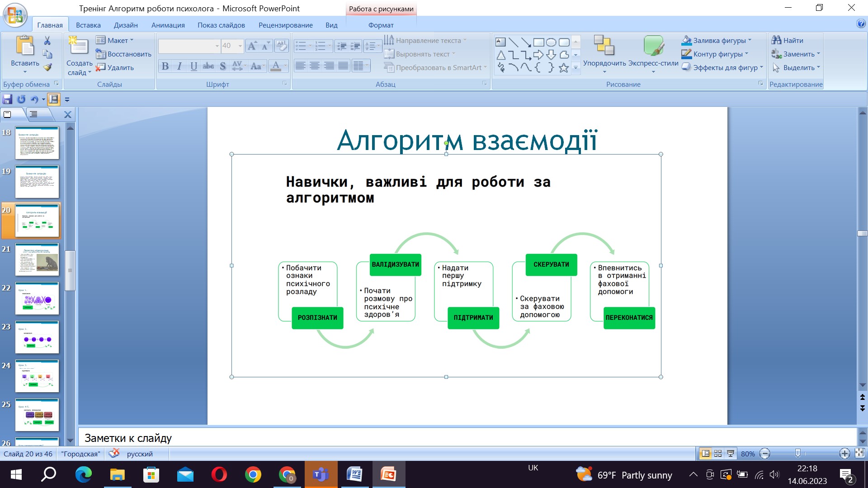The height and width of the screenshot is (488, 868).
Task: Click the Format Painter brush icon
Action: [47, 67]
